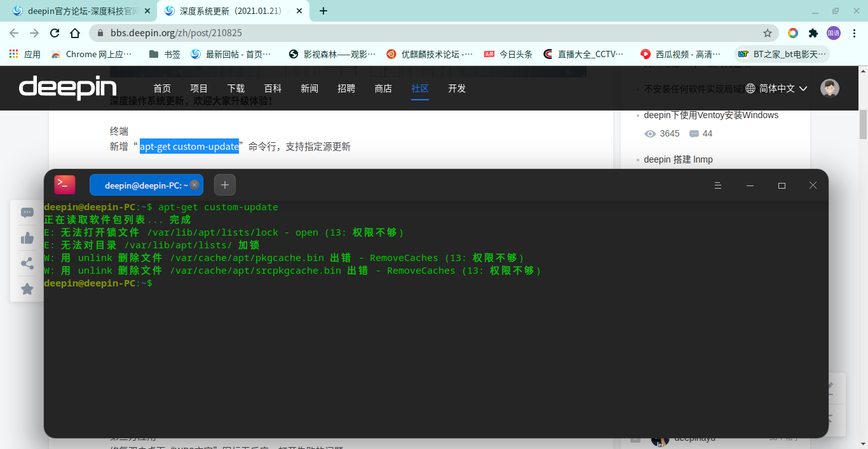Image resolution: width=868 pixels, height=449 pixels.
Task: Open Chrome extensions puzzle icon
Action: [813, 33]
